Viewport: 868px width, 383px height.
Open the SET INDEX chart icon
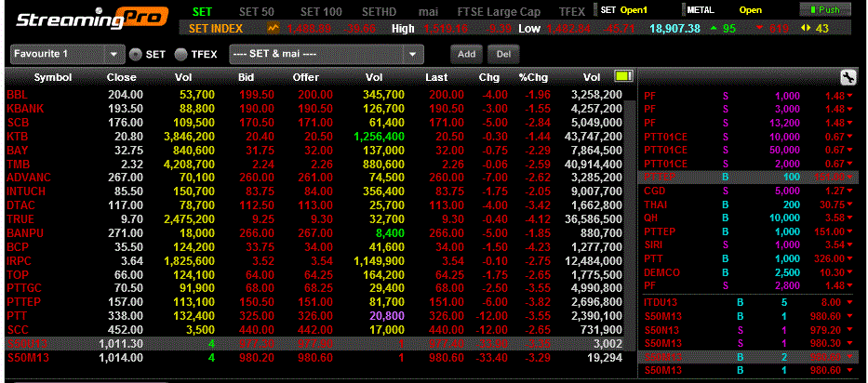pyautogui.click(x=274, y=28)
